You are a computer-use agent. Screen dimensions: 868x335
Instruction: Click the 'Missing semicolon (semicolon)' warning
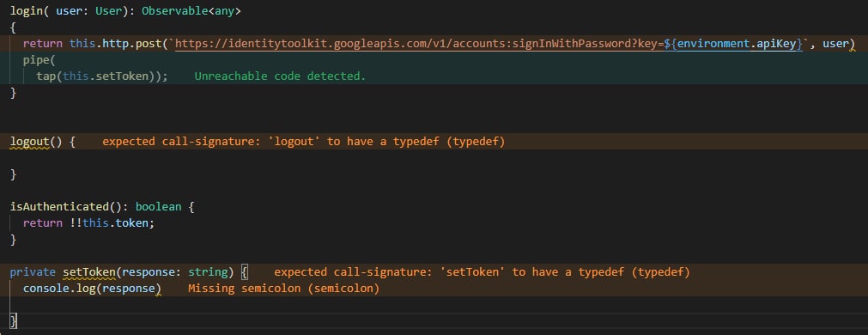point(284,289)
